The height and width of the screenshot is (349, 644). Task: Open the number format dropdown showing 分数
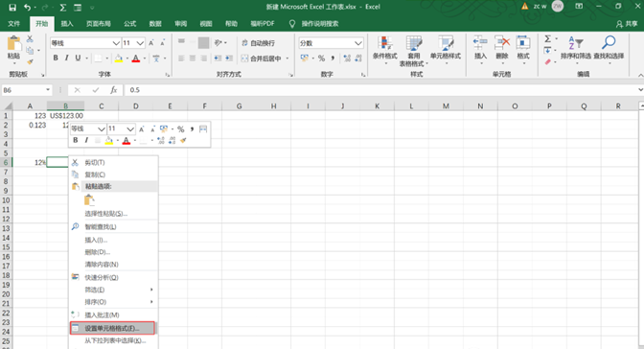(358, 43)
